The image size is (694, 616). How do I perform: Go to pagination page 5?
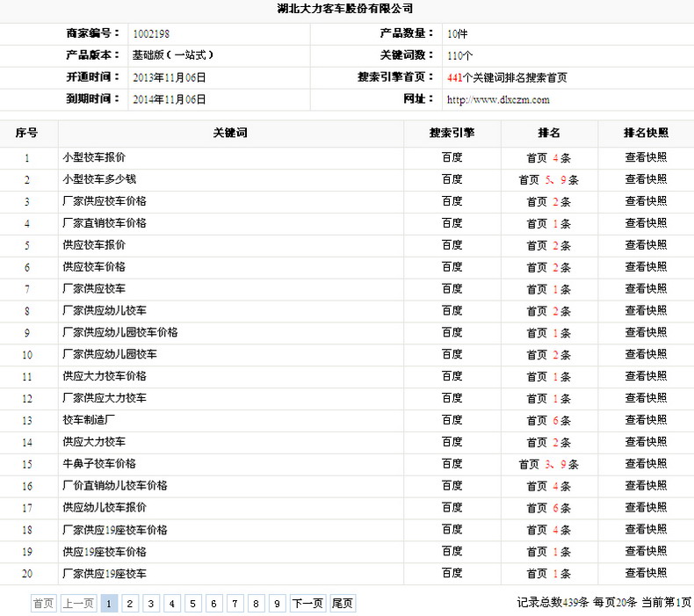coord(193,604)
